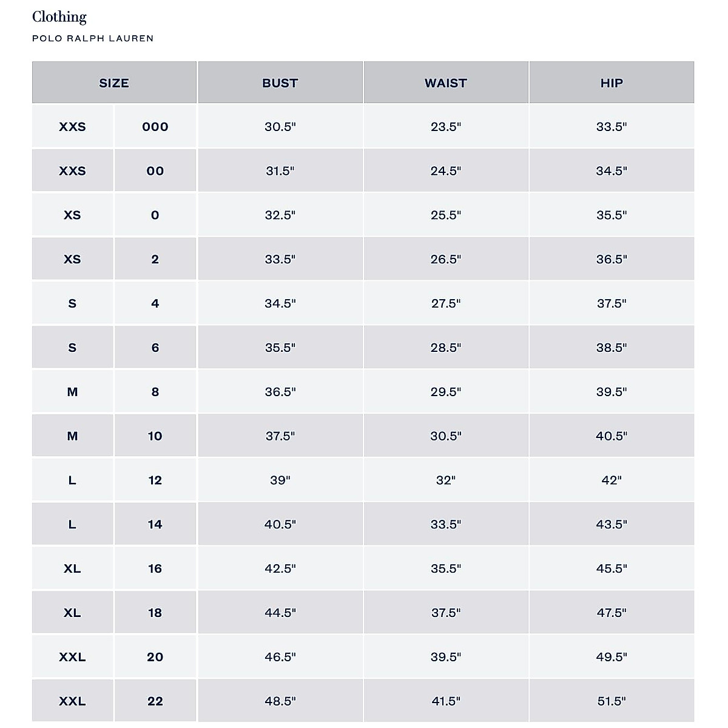Click the numeric size 10 cell
The width and height of the screenshot is (728, 728).
tap(155, 436)
